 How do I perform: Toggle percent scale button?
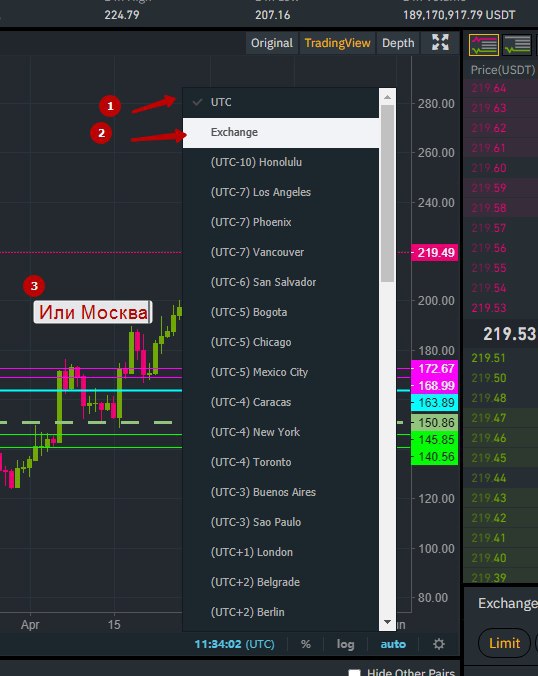pyautogui.click(x=306, y=645)
